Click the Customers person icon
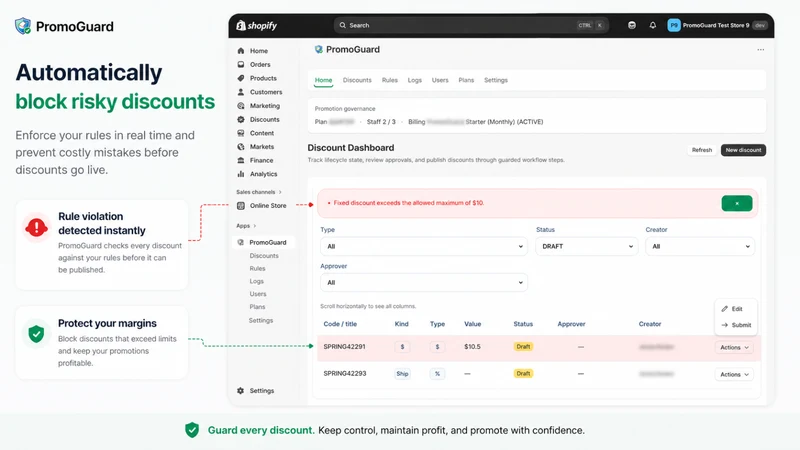Viewport: 800px width, 450px height. (x=241, y=92)
